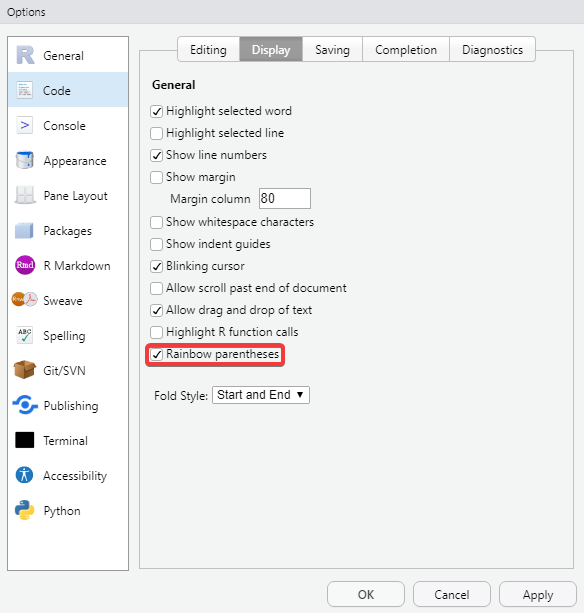Viewport: 584px width, 613px height.
Task: Go to Pane Layout grid icon
Action: point(25,195)
